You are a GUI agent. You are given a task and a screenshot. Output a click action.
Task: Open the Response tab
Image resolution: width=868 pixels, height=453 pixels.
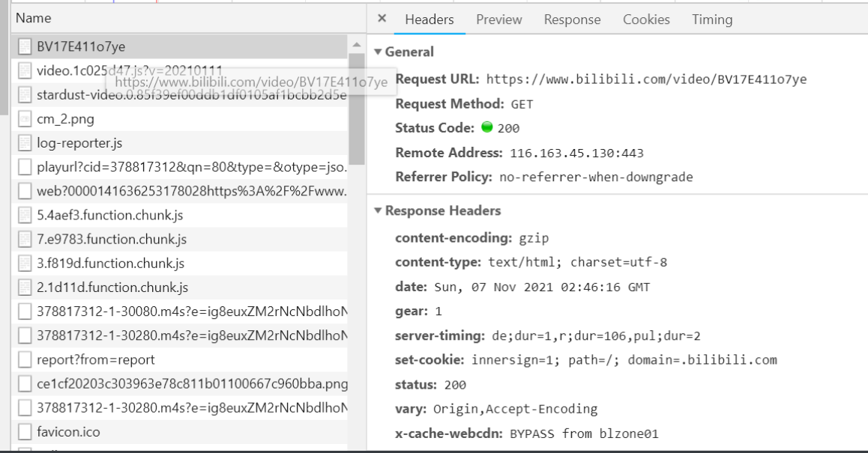point(572,19)
